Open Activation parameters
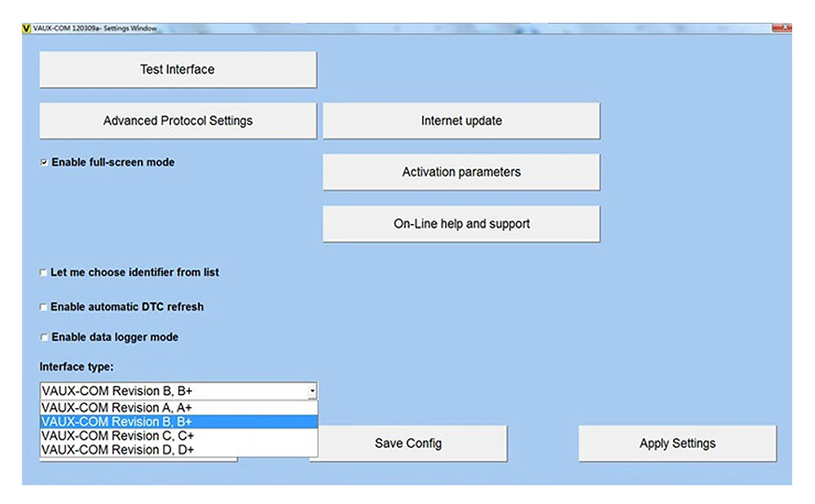 click(461, 172)
